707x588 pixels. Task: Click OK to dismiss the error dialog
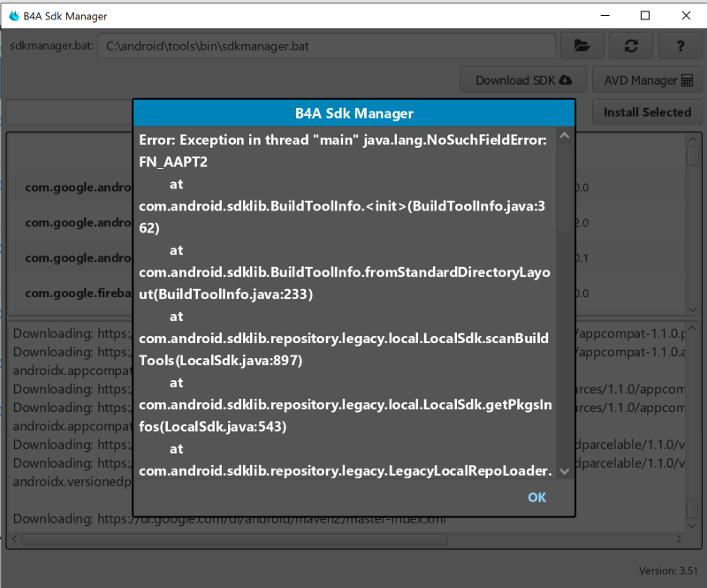coord(536,497)
